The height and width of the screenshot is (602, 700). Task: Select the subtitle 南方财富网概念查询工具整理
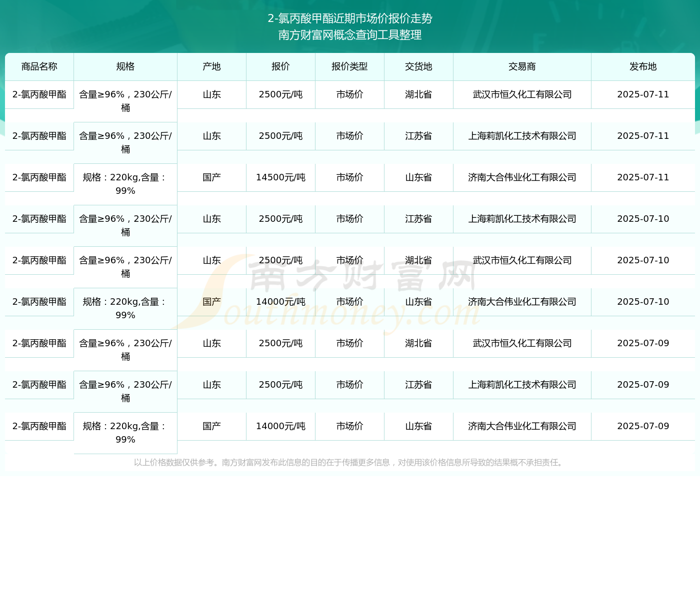coord(350,35)
